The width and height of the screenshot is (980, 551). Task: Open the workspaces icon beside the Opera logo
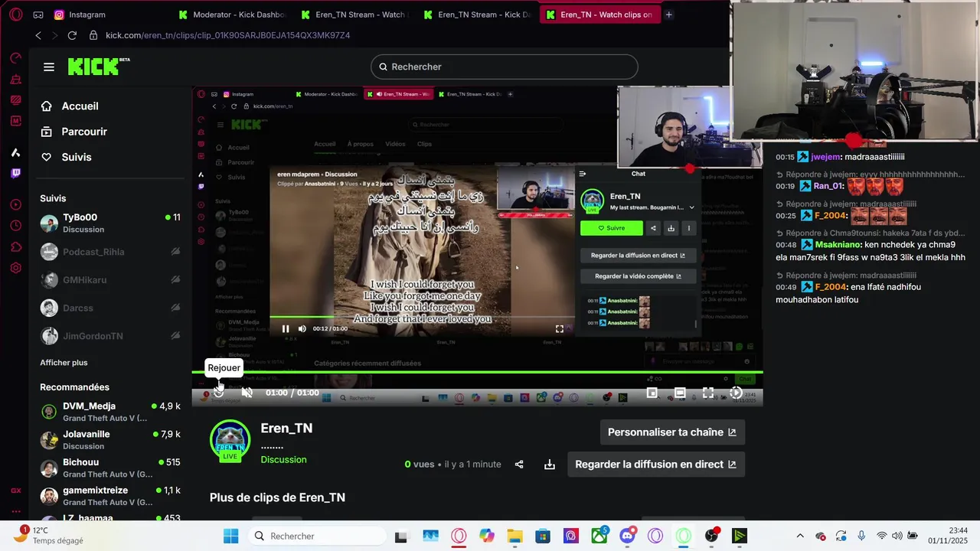tap(38, 15)
